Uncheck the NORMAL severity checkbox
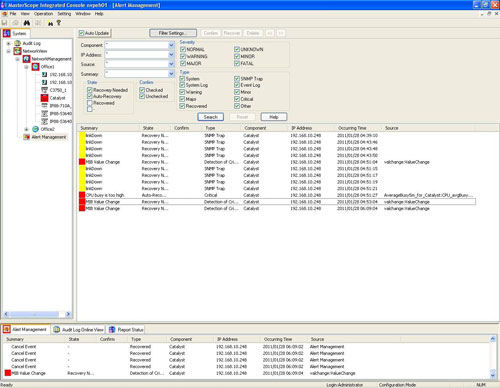500x388 pixels. tap(183, 49)
